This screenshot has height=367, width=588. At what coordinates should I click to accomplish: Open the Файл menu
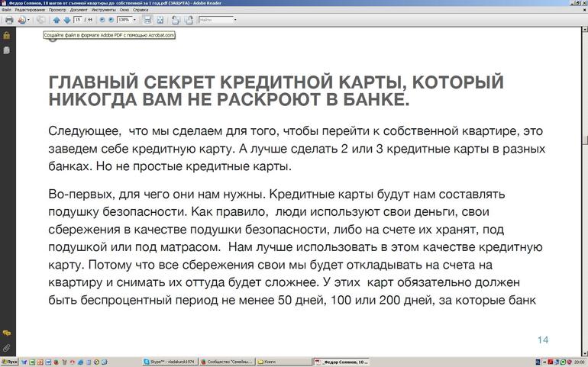[6, 10]
